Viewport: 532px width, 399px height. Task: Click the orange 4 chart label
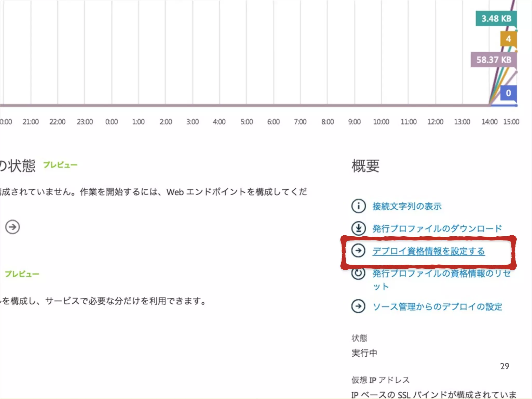(x=508, y=39)
